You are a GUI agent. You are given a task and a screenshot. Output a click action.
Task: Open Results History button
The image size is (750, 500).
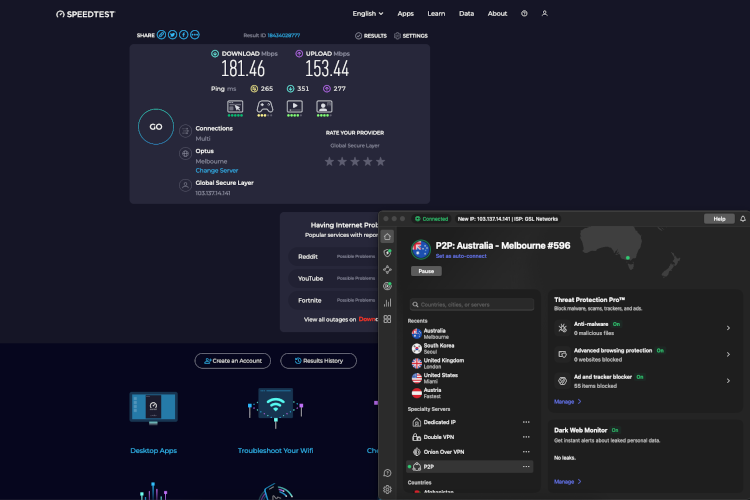(x=319, y=361)
